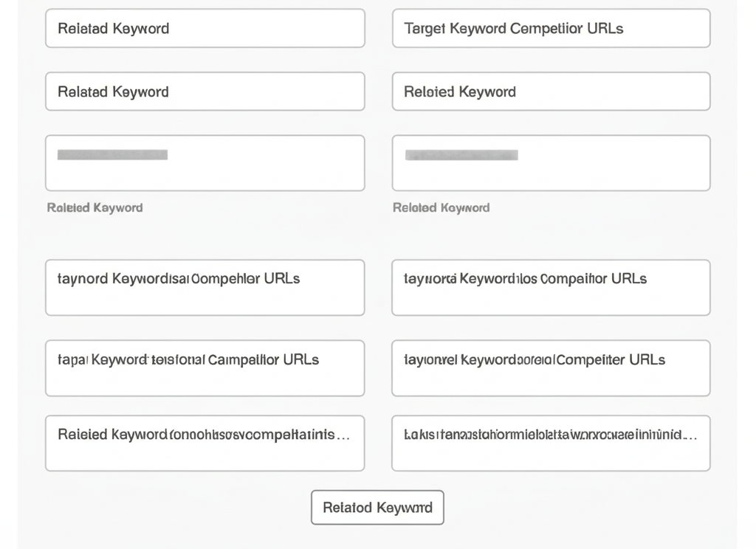756x549 pixels.
Task: Focus the 'taynord Keywordisal' Competitor URLs field
Action: (x=205, y=287)
